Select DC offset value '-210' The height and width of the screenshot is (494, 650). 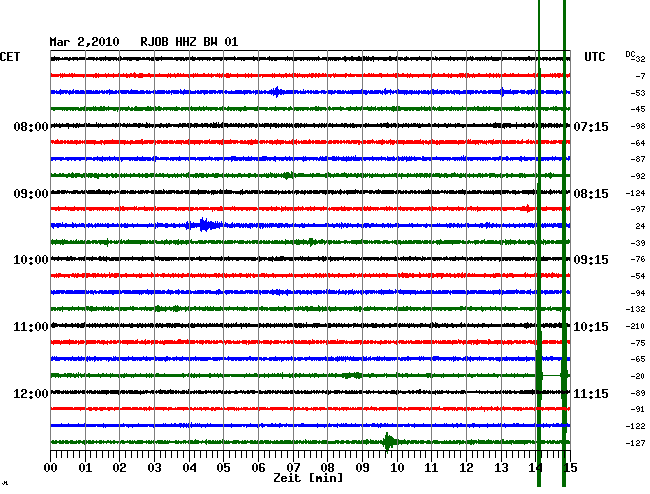click(635, 326)
